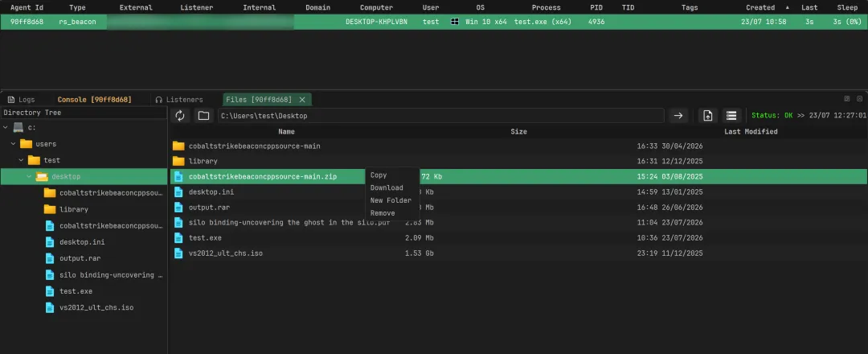
Task: Click the test.exe file icon in file list
Action: (x=178, y=237)
